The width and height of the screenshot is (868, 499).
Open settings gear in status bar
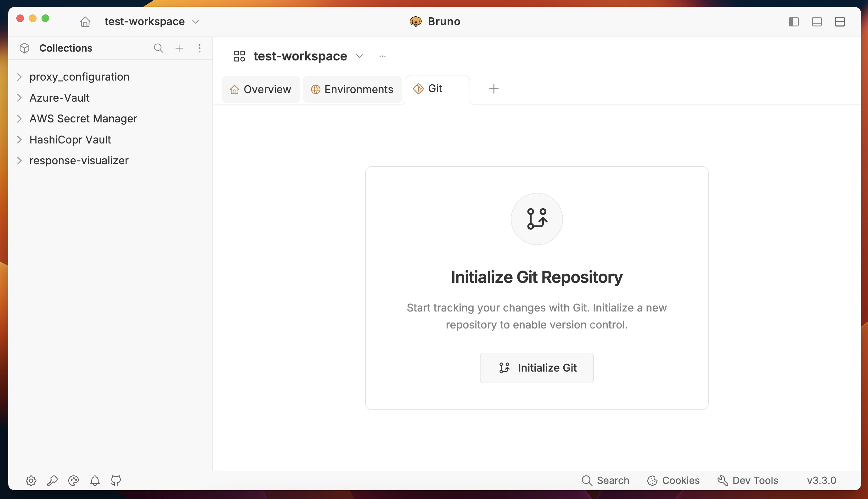(x=31, y=480)
